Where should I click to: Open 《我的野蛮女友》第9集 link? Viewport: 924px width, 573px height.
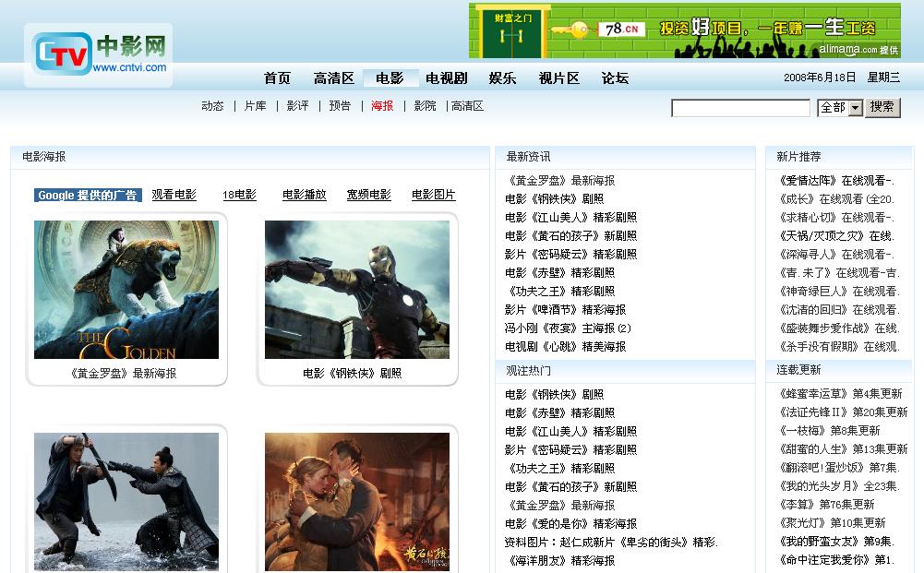[x=836, y=542]
